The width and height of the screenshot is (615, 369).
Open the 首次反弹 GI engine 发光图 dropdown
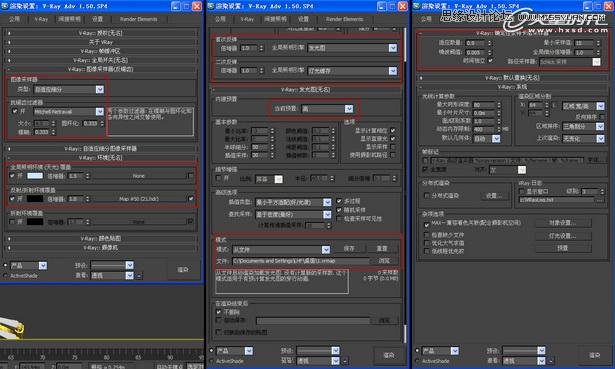(352, 48)
